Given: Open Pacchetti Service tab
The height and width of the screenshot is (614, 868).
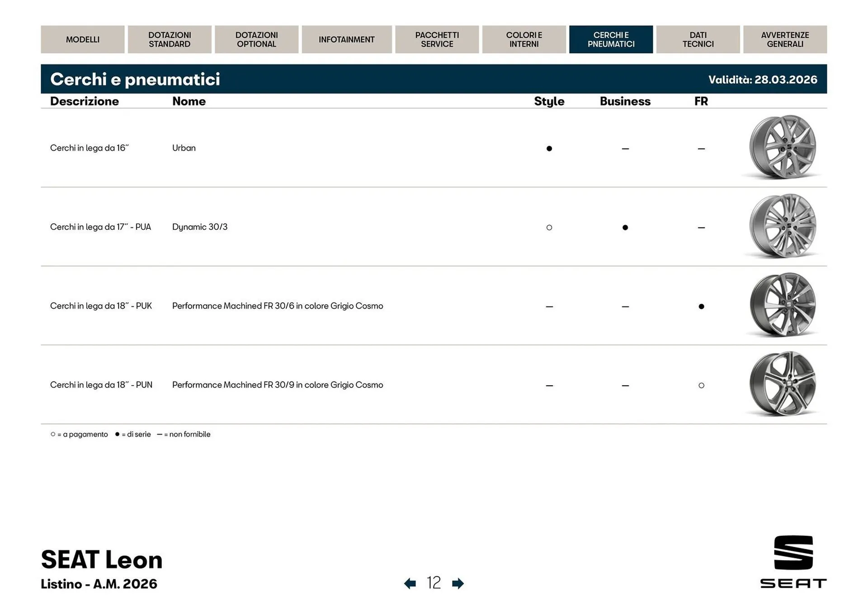Looking at the screenshot, I should pos(437,39).
